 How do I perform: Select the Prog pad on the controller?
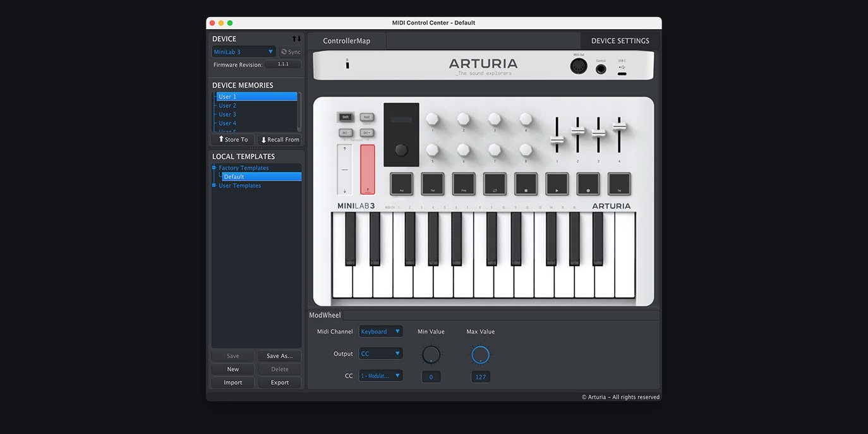click(464, 184)
